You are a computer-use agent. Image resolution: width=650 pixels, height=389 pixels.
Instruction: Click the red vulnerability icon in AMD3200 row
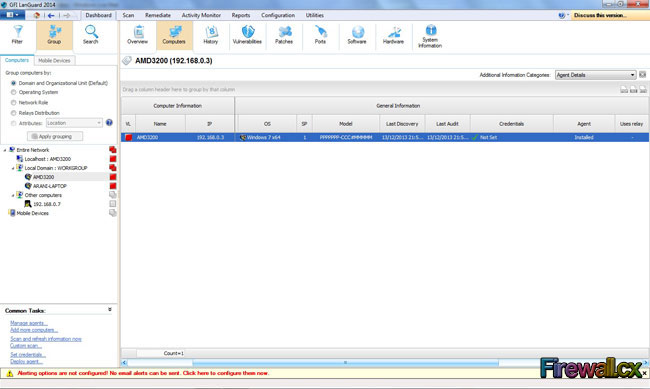[129, 137]
